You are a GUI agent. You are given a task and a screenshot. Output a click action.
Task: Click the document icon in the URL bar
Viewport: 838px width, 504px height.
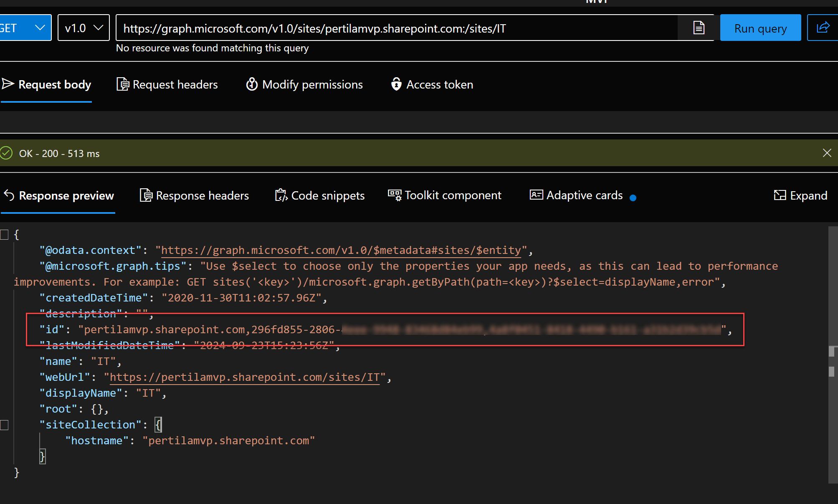pos(699,28)
